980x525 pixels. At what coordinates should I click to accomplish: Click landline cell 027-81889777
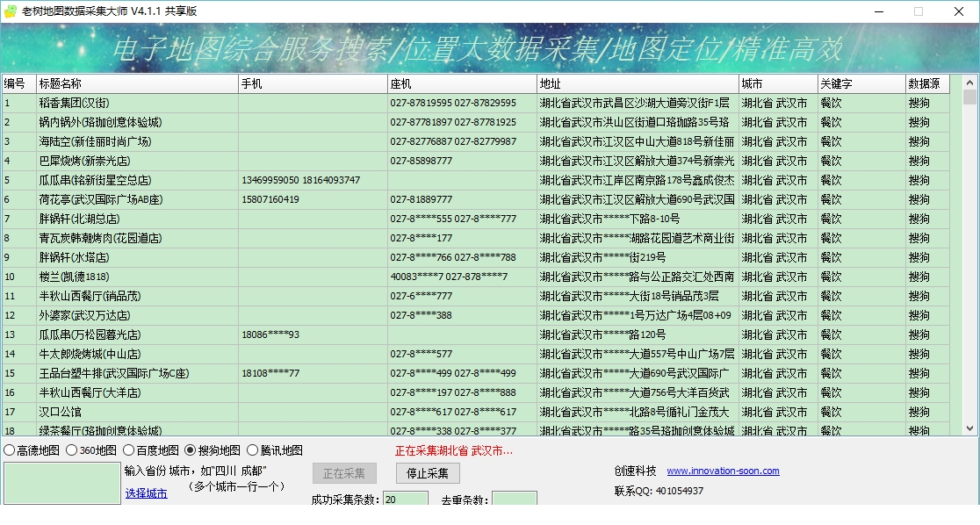point(462,200)
